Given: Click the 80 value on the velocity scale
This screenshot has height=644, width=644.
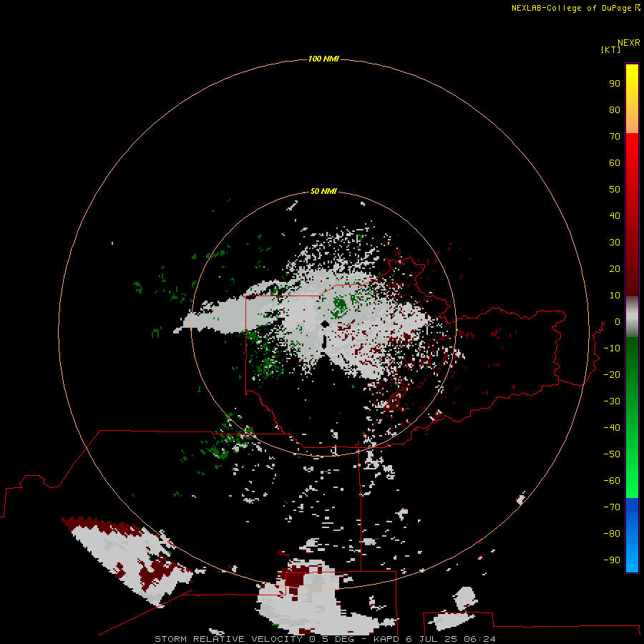Looking at the screenshot, I should click(x=615, y=109).
